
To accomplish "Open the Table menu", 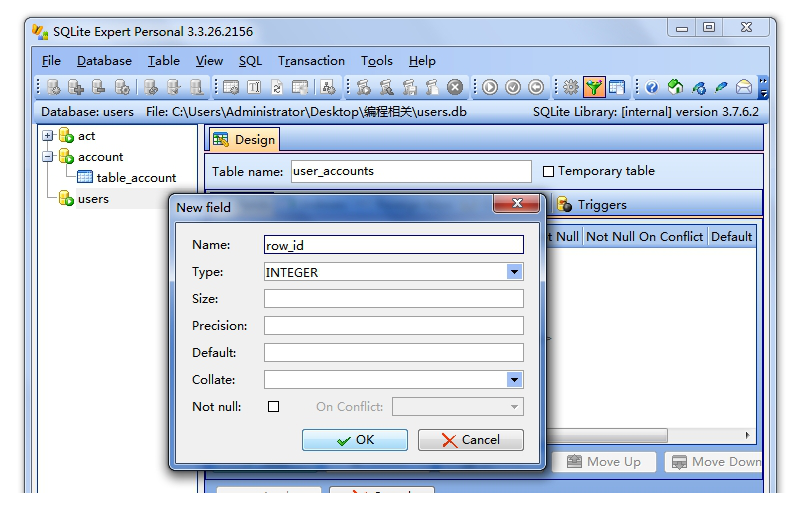I will pyautogui.click(x=164, y=61).
